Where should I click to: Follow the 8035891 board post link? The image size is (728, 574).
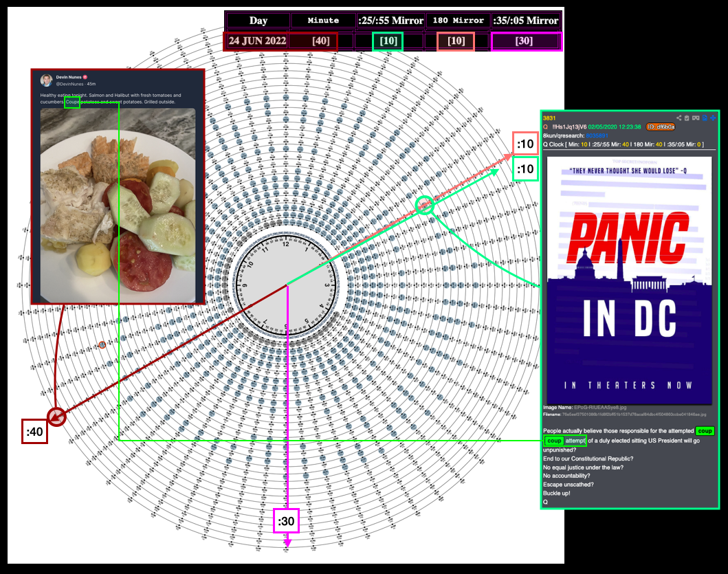(x=597, y=135)
